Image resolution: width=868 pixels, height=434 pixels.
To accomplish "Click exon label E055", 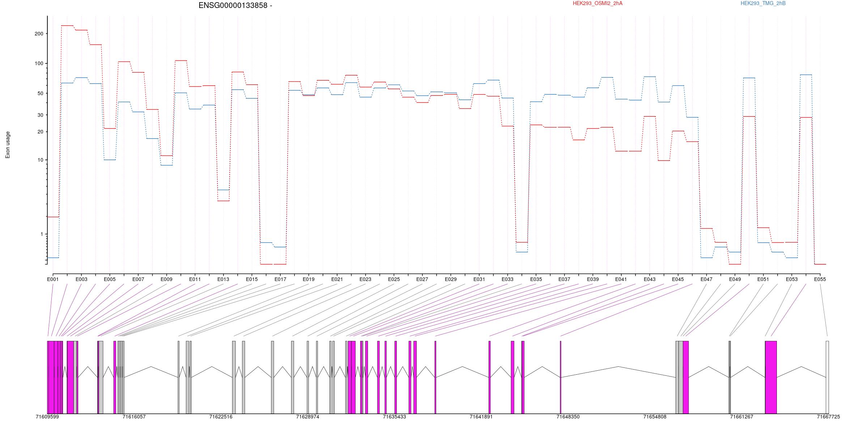I will click(x=820, y=279).
